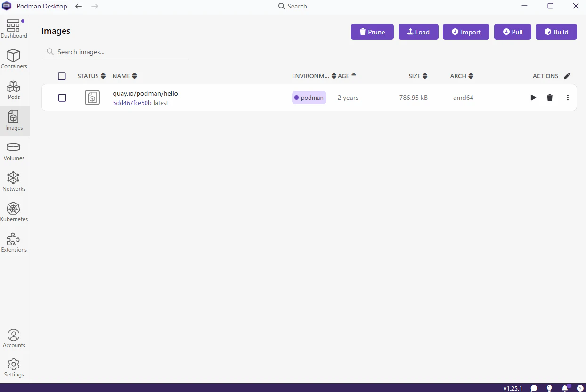586x392 pixels.
Task: Open the Pods section
Action: (14, 90)
